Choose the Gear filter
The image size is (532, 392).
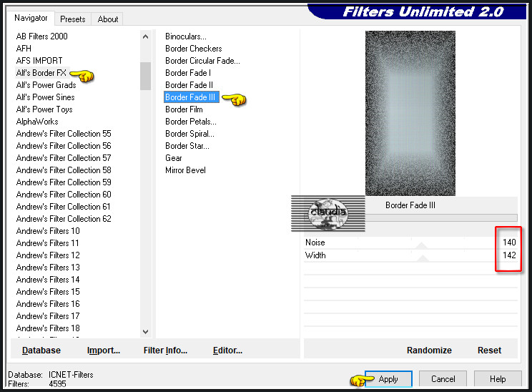173,158
